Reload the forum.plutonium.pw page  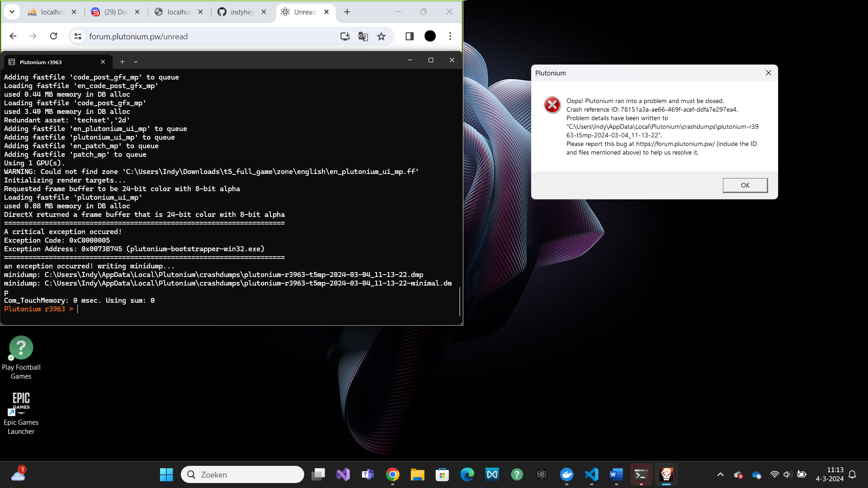pyautogui.click(x=53, y=36)
